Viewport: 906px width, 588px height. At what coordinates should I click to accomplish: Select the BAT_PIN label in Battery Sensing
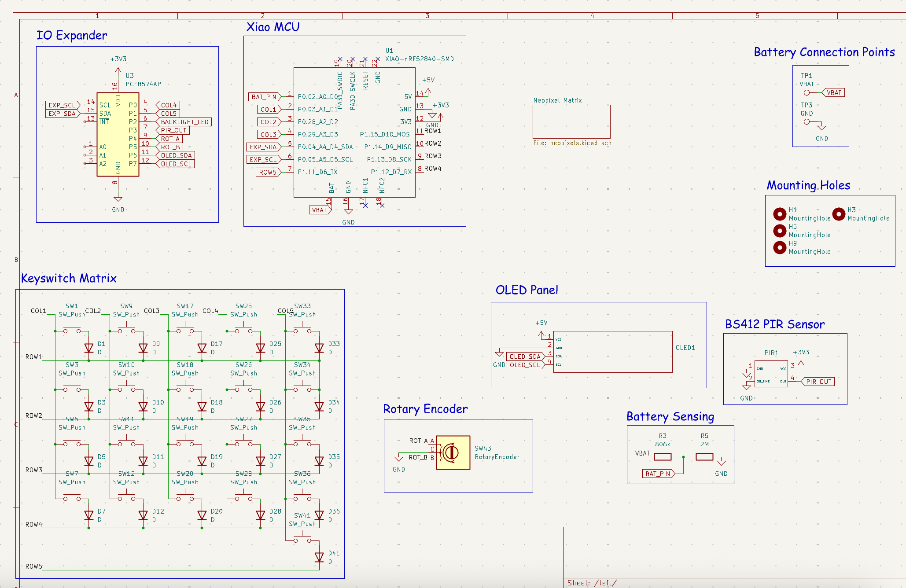[659, 474]
